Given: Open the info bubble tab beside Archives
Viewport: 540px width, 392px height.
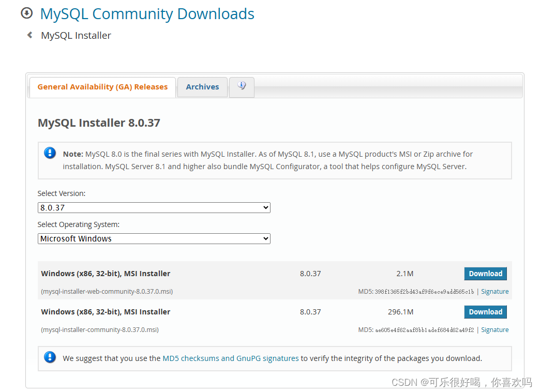Looking at the screenshot, I should point(242,87).
